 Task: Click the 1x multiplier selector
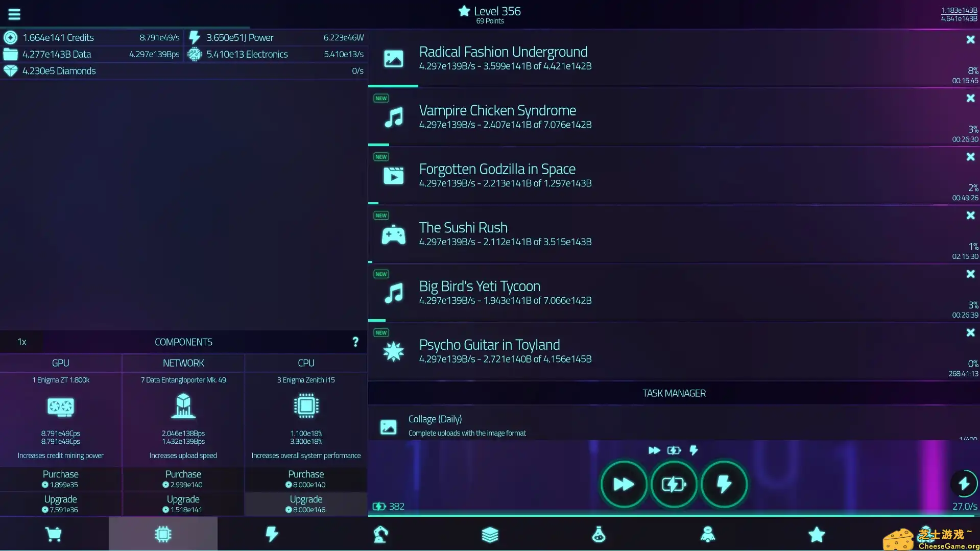click(x=21, y=342)
